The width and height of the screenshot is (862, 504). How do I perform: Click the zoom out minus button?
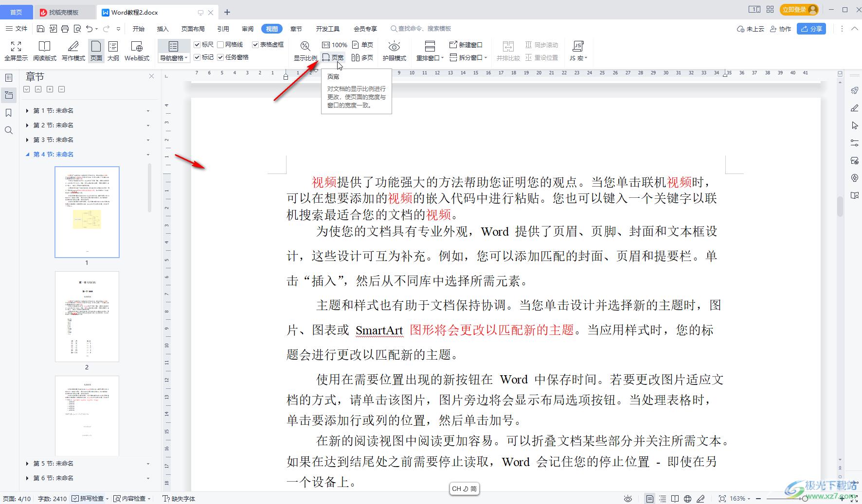point(758,499)
